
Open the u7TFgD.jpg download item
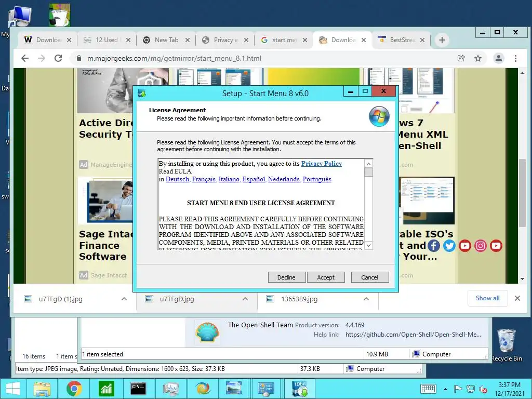tap(177, 299)
